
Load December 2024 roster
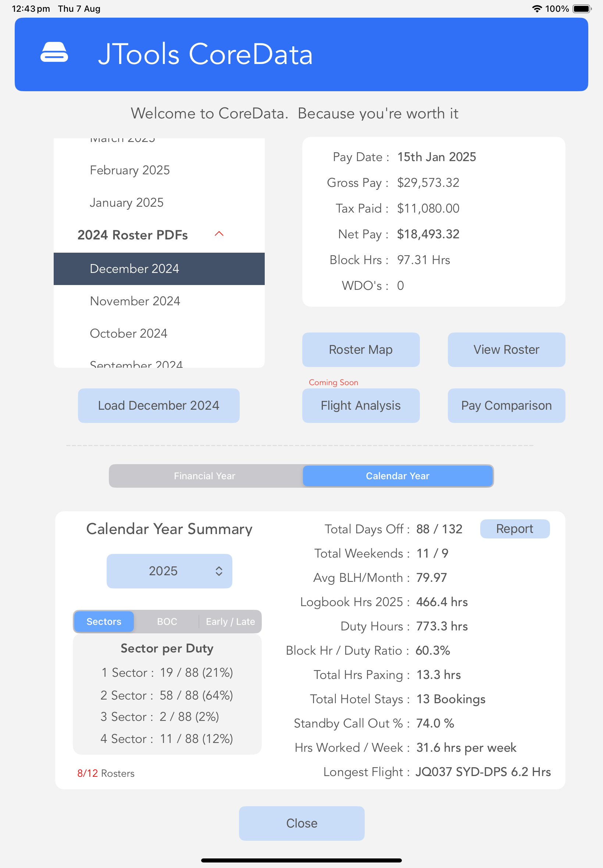pyautogui.click(x=158, y=405)
